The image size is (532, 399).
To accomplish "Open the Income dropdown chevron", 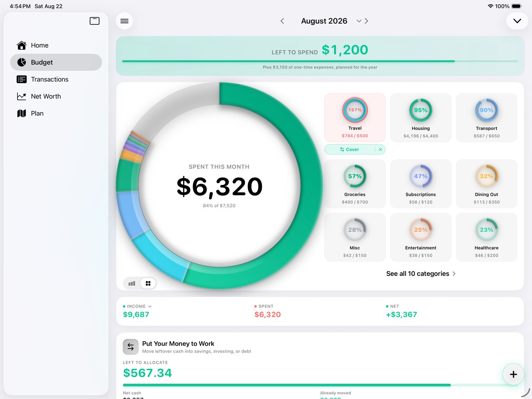I will pos(150,306).
